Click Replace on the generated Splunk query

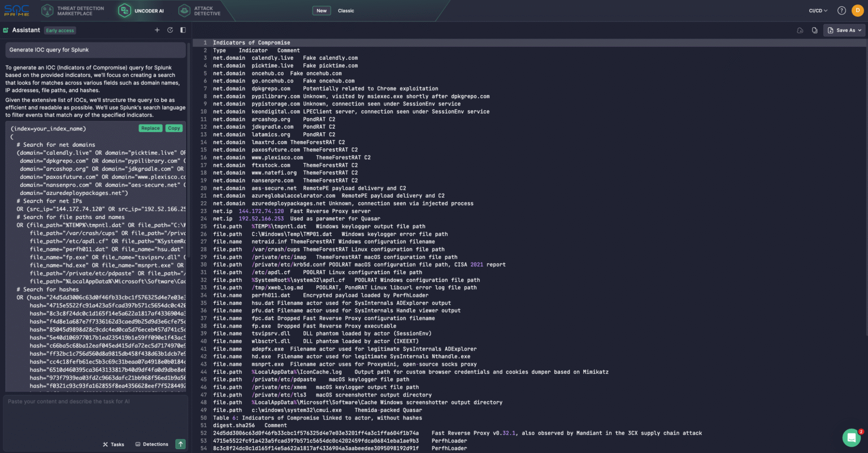(150, 128)
